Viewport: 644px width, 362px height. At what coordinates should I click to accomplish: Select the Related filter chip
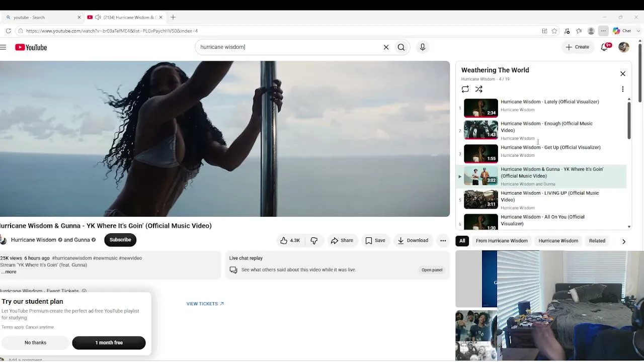[597, 241]
